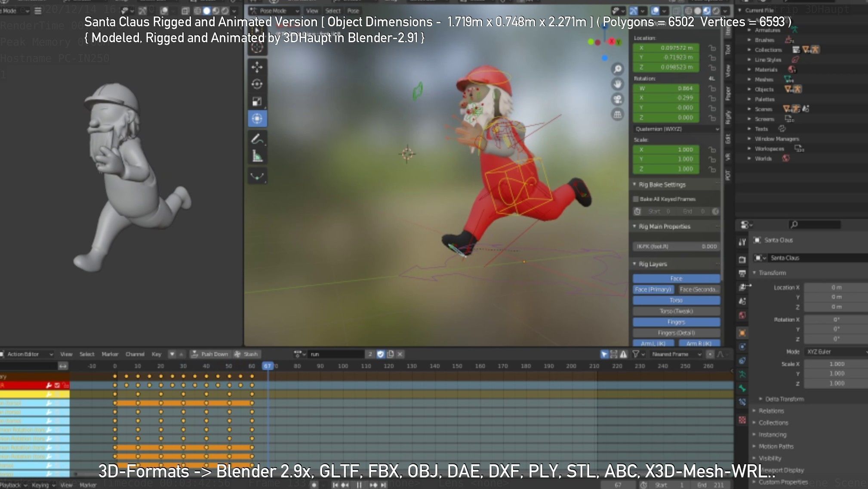The image size is (868, 489).
Task: Toggle the Torso (Tweak) rig layer
Action: (676, 311)
